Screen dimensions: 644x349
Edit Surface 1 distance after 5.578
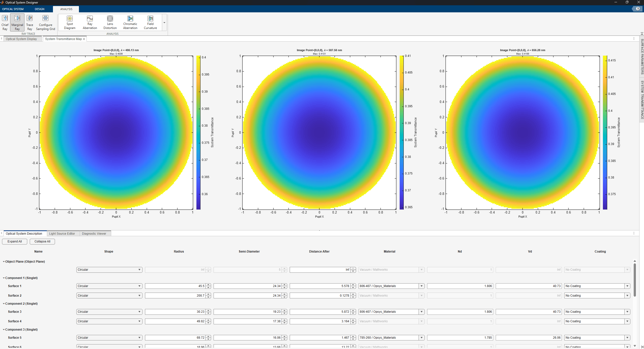pyautogui.click(x=320, y=286)
